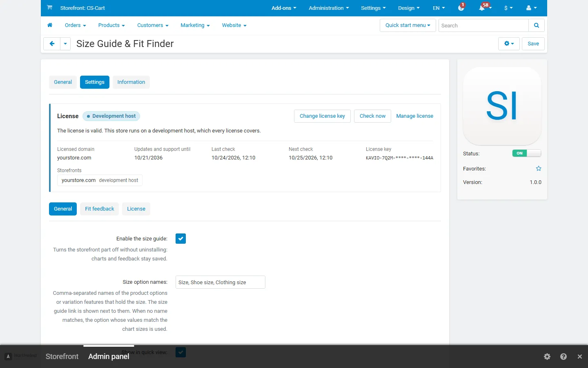This screenshot has width=588, height=368.
Task: Open the Website menu
Action: [234, 25]
